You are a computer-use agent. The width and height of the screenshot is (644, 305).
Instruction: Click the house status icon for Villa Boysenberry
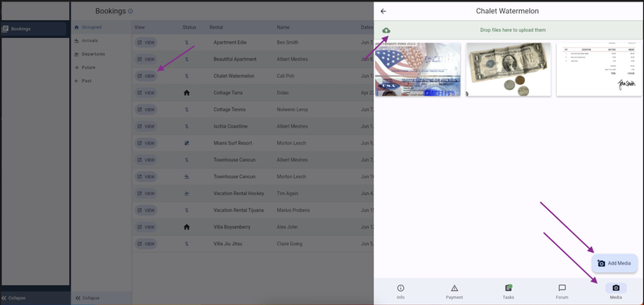tap(187, 227)
